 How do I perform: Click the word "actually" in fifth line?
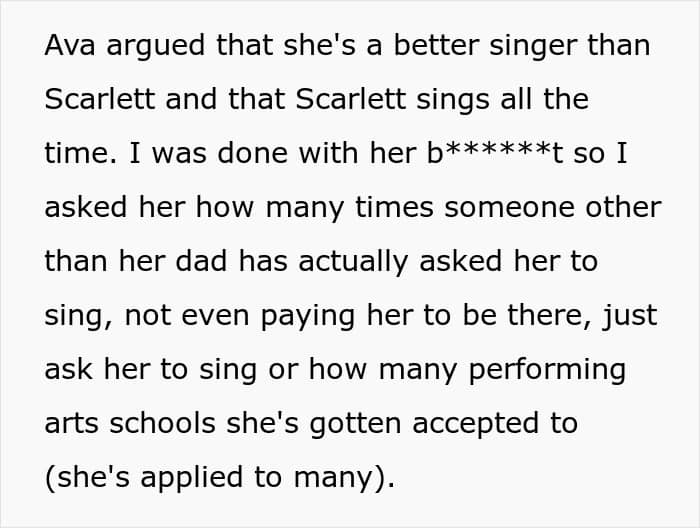[353, 263]
